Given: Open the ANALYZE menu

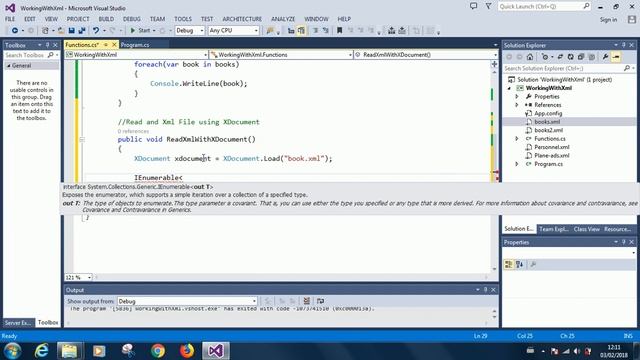Looking at the screenshot, I should [x=283, y=19].
